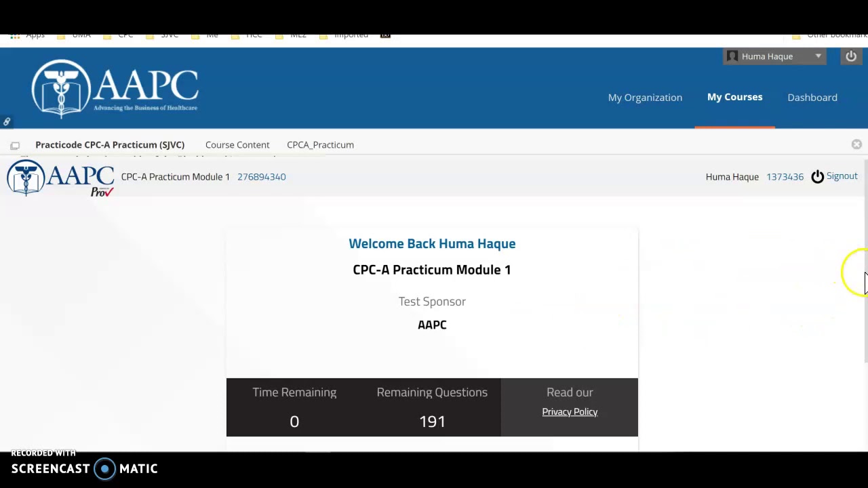This screenshot has height=488, width=868.
Task: Click the user avatar icon beside Huma Haque
Action: tap(732, 56)
